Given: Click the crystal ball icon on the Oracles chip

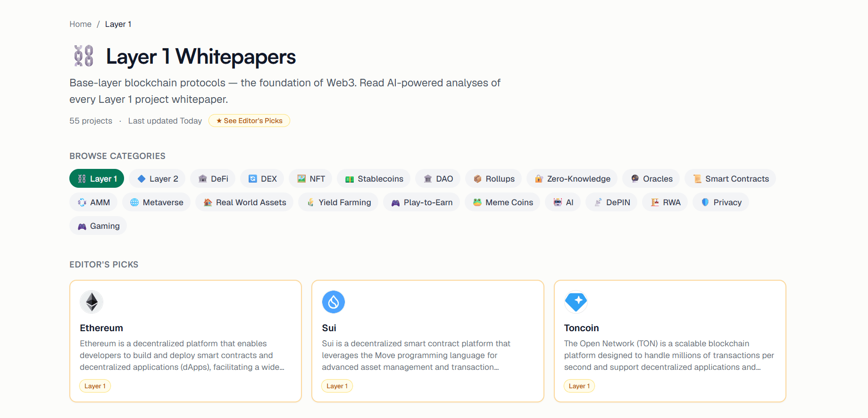Looking at the screenshot, I should pyautogui.click(x=635, y=179).
